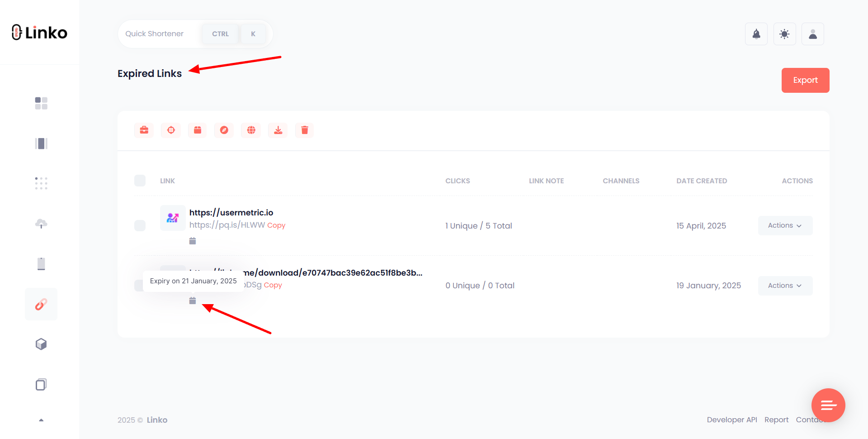Check the usermetric.io row checkbox

(140, 225)
